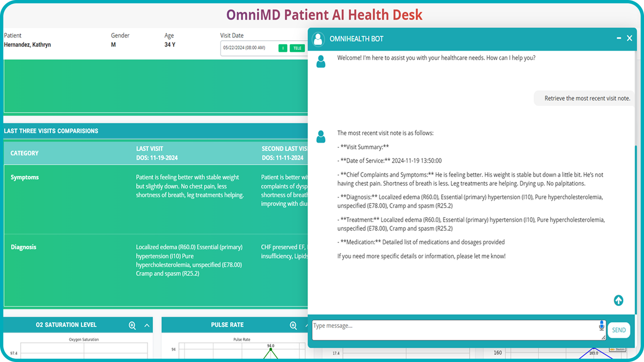Viewport: 644px width, 362px height.
Task: Click the Medication line in chat reply
Action: pos(421,242)
